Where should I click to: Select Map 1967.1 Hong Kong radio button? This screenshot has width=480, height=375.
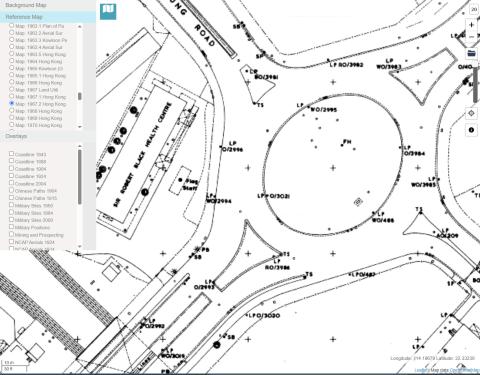(12, 96)
